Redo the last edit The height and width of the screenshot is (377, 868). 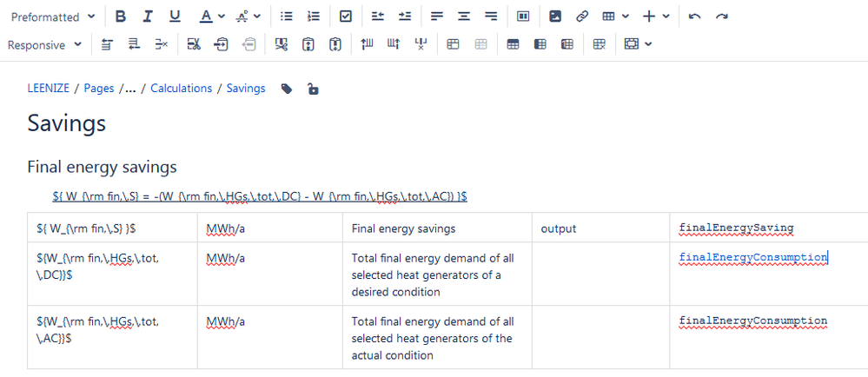point(721,17)
